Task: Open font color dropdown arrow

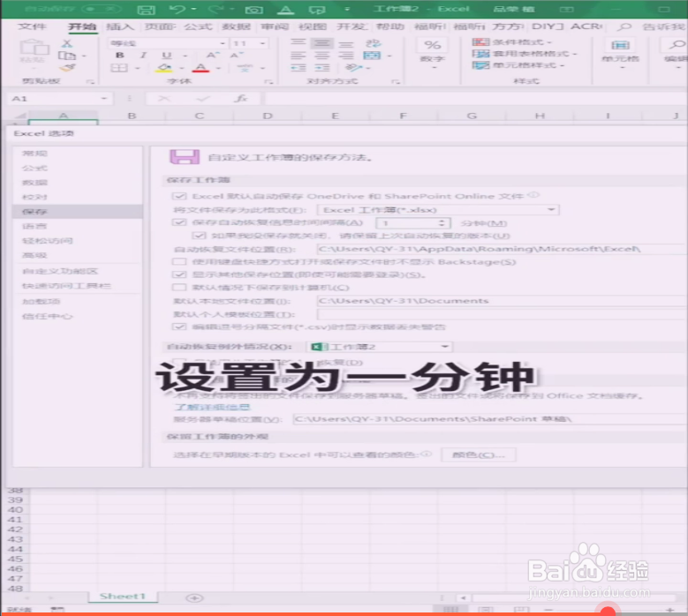Action: pyautogui.click(x=218, y=68)
